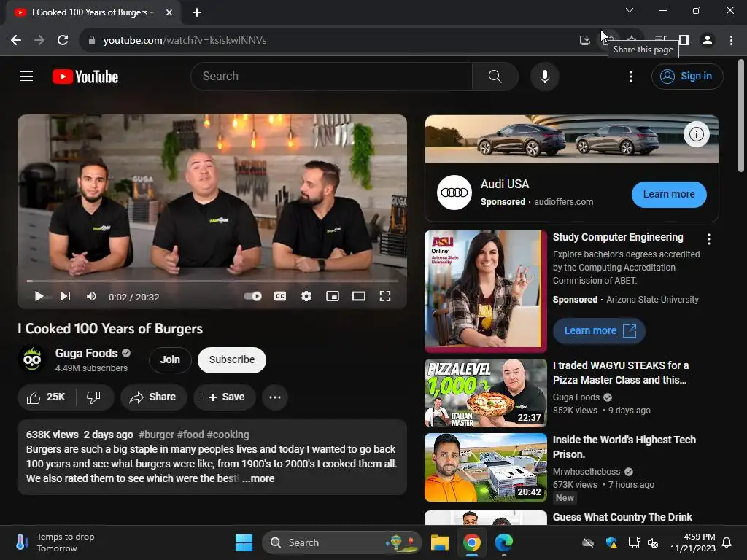Viewport: 747px width, 560px height.
Task: Enable miniplayer mode
Action: (x=333, y=296)
